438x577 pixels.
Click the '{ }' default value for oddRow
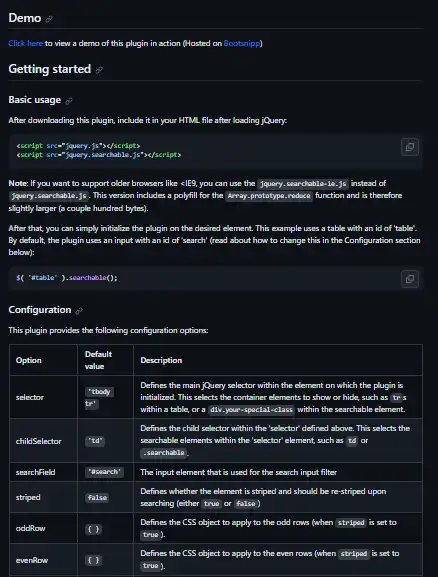tap(93, 529)
